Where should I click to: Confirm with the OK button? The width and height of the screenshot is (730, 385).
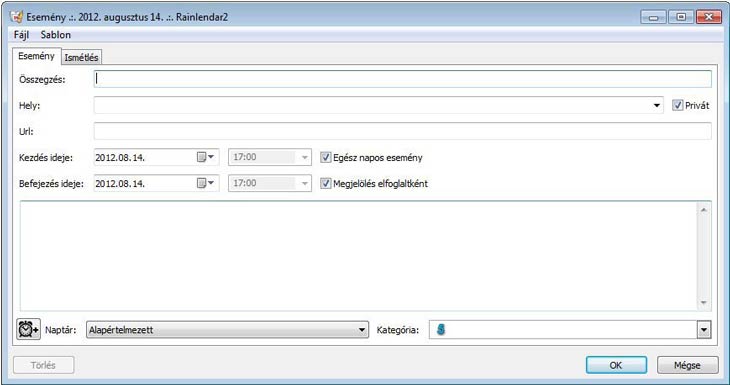click(x=616, y=365)
